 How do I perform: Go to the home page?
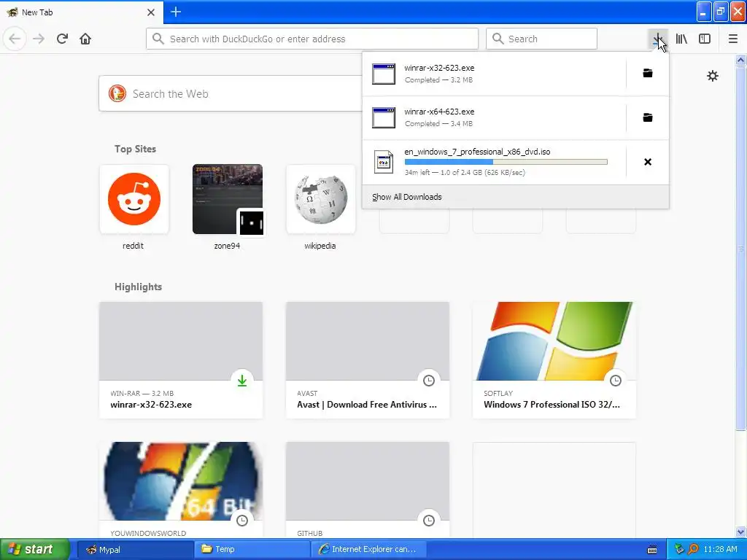click(85, 39)
